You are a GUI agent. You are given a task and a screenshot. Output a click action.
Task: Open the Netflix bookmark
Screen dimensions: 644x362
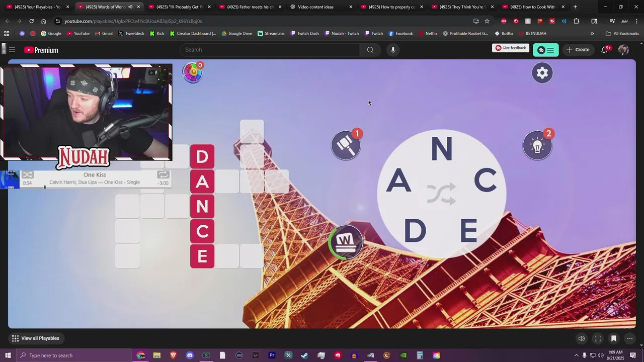428,34
